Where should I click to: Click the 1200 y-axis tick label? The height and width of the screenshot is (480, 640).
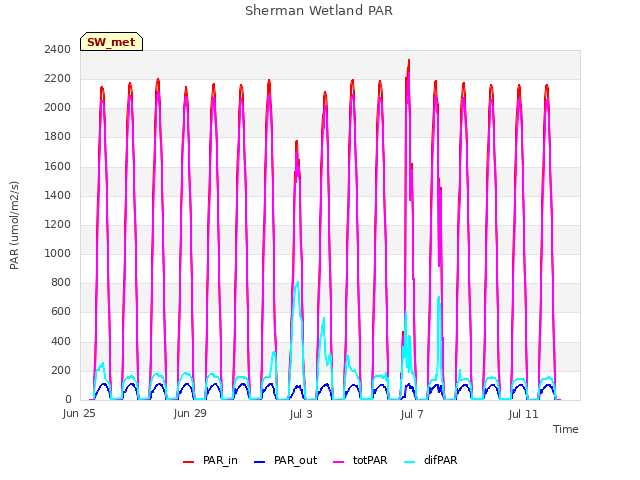click(x=58, y=224)
